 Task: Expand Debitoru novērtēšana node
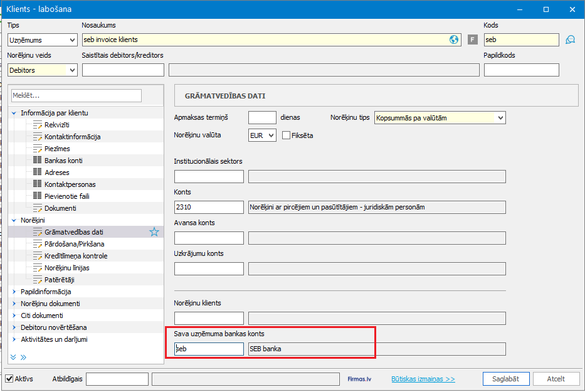coord(14,328)
